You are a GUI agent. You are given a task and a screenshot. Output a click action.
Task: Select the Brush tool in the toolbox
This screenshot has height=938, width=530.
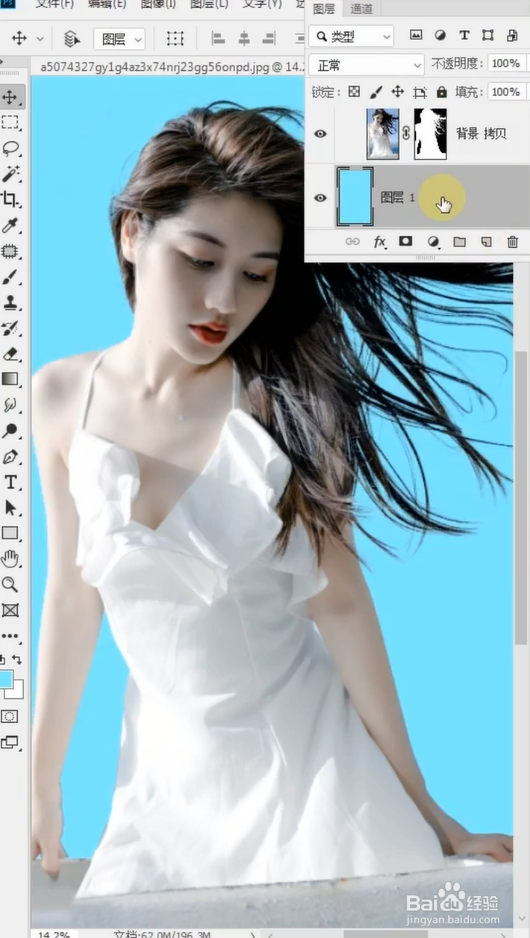click(x=10, y=277)
